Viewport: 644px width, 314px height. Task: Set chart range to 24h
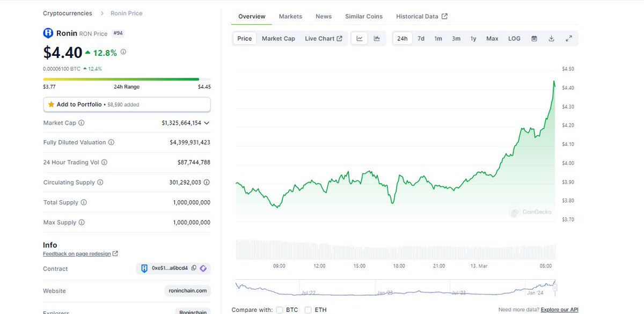[x=402, y=39]
